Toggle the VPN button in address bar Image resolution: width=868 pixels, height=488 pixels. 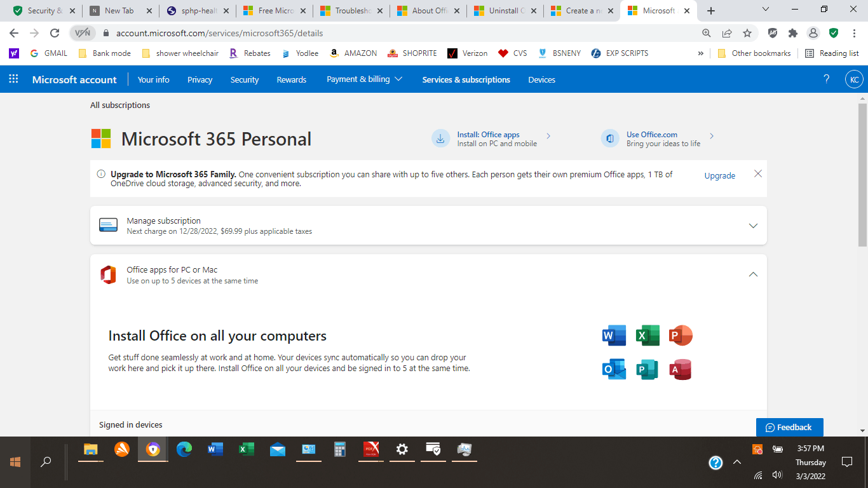pos(83,33)
